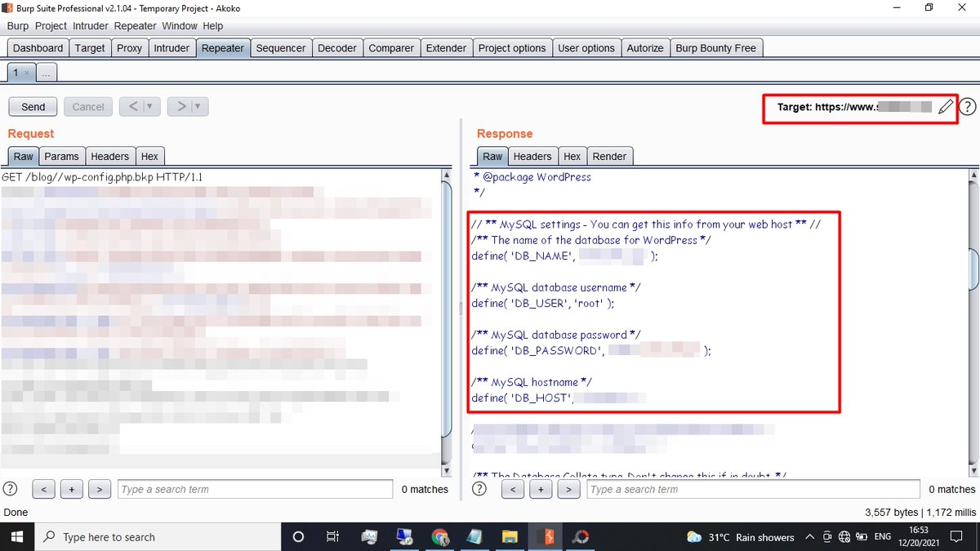980x551 pixels.
Task: Switch to the Target tab
Action: click(x=90, y=48)
